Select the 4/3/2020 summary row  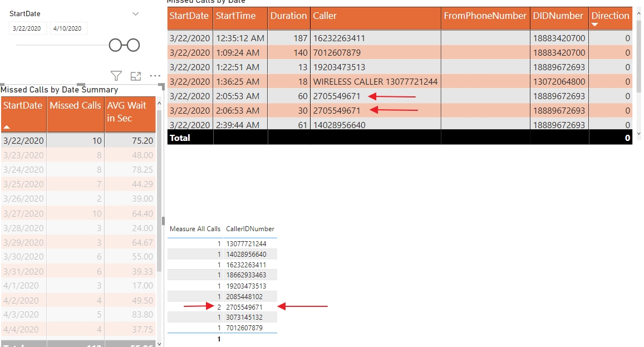tap(78, 315)
